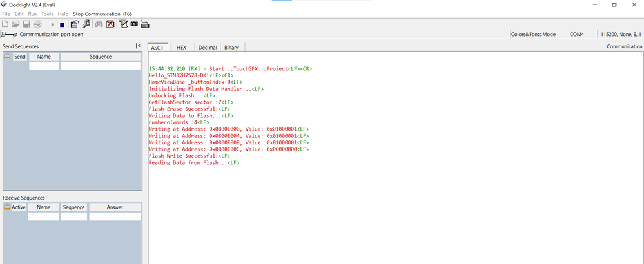Open the Edit menu
Image resolution: width=644 pixels, height=264 pixels.
pos(19,14)
